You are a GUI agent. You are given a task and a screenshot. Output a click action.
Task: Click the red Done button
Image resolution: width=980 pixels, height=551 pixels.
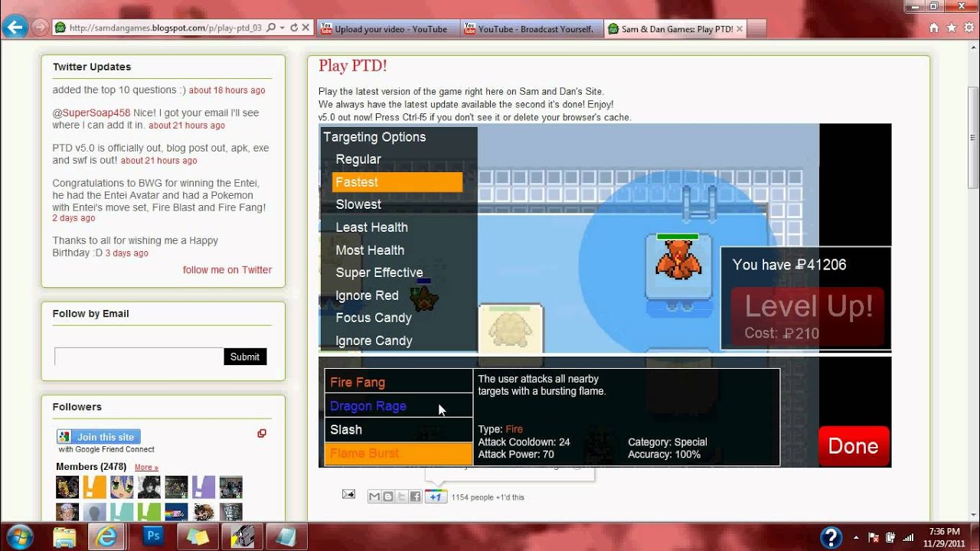854,446
